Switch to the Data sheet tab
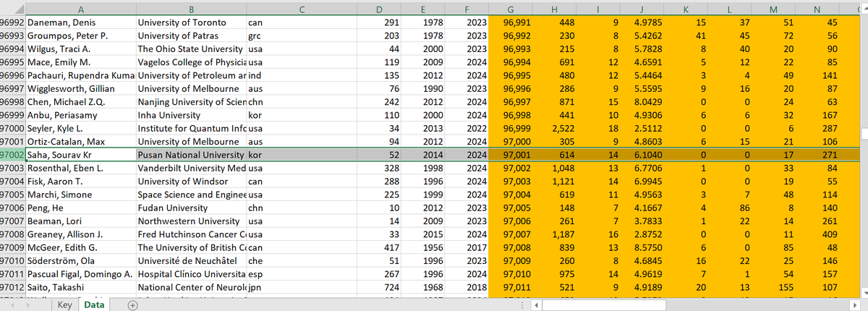Viewport: 868px width, 311px height. 95,305
